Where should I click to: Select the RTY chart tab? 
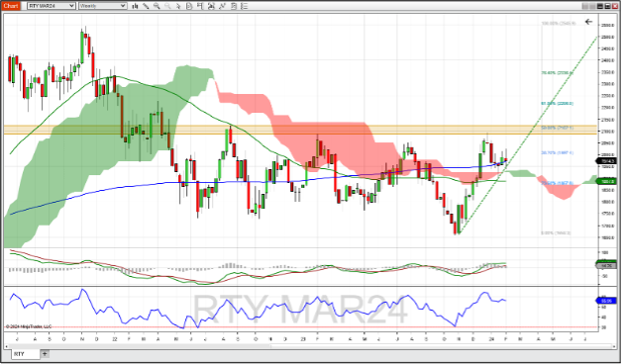tap(26, 354)
